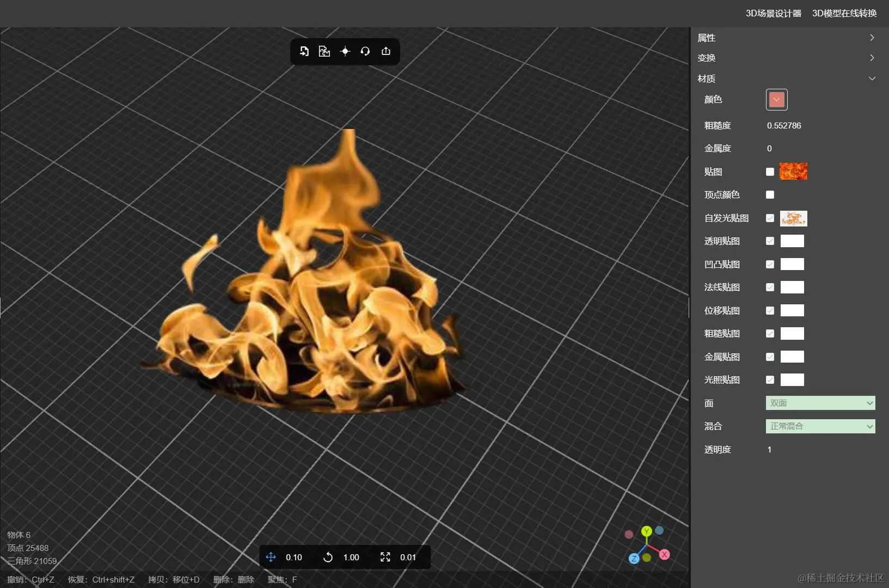Open the 面 side dropdown showing 双面
This screenshot has width=889, height=588.
[x=820, y=403]
